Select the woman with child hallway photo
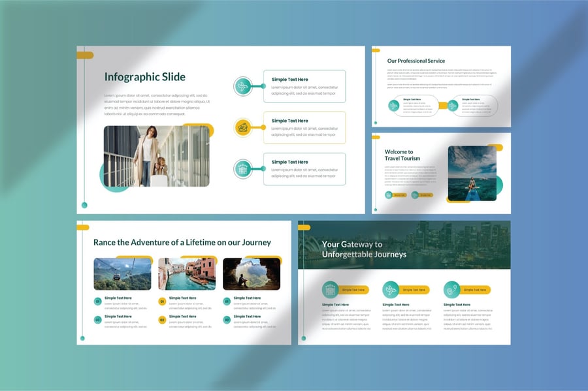Viewport: 588px width, 391px height. [x=156, y=156]
